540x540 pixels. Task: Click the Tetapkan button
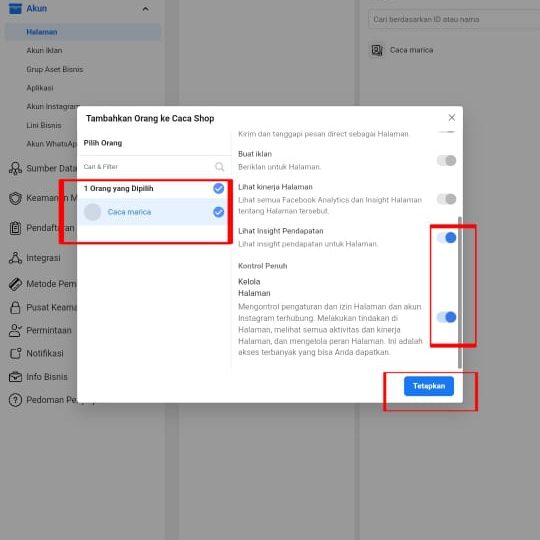click(x=429, y=386)
